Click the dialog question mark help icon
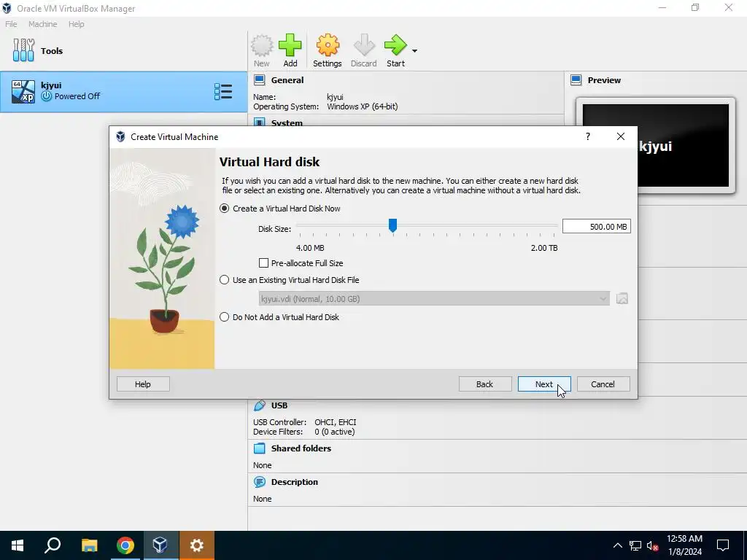747x560 pixels. point(587,136)
